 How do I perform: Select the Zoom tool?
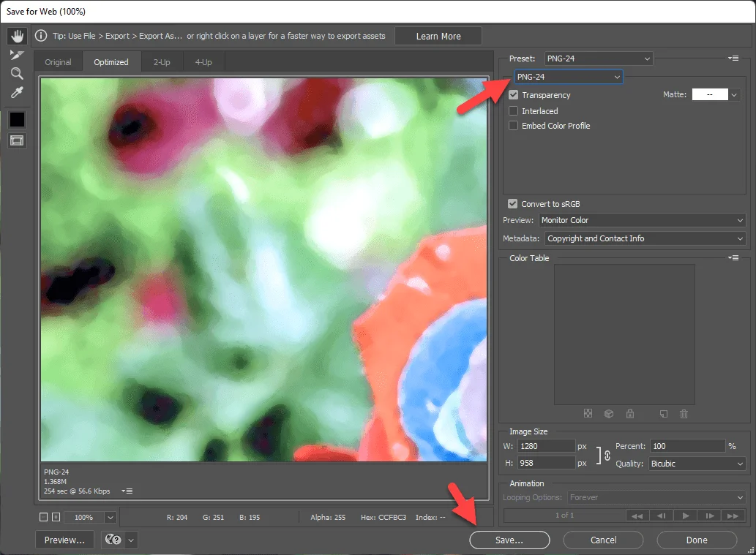tap(17, 74)
